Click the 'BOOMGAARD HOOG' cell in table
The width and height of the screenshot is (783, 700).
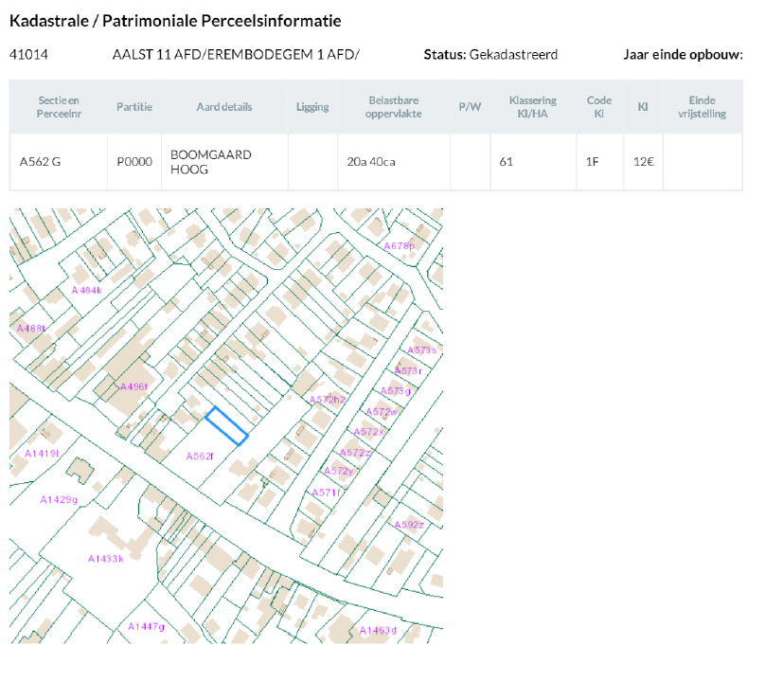pyautogui.click(x=210, y=162)
